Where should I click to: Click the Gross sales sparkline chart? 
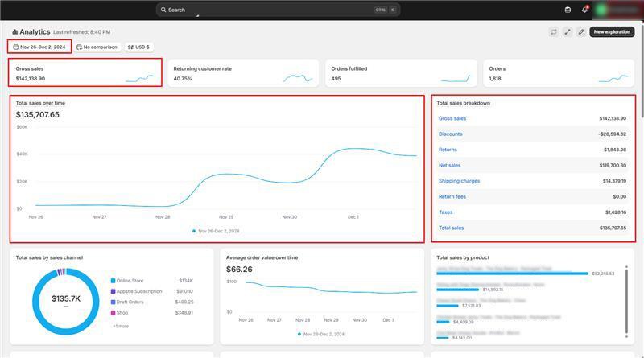point(140,78)
